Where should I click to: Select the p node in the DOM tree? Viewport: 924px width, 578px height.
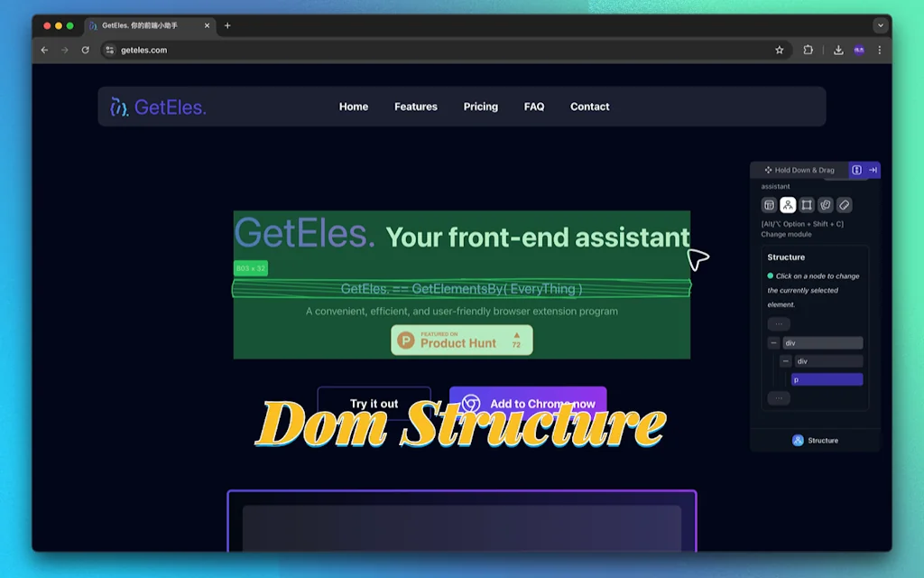tap(827, 379)
